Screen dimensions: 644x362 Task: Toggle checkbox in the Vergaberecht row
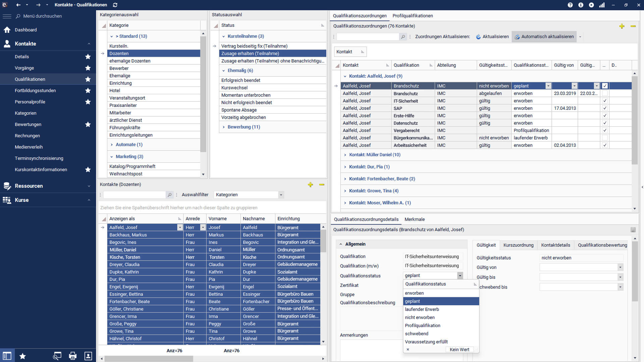click(605, 130)
